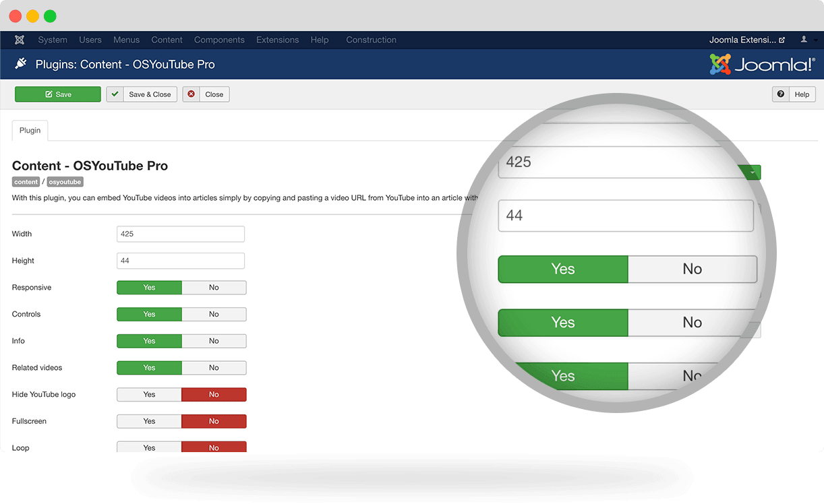Viewport: 824px width, 504px height.
Task: Open the Extensions menu
Action: coord(277,40)
